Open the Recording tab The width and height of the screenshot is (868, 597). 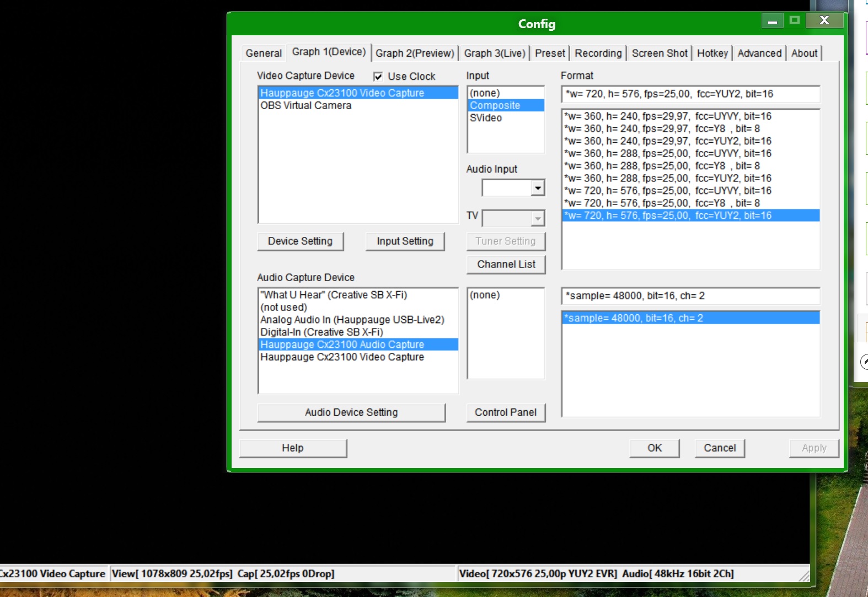pos(598,53)
